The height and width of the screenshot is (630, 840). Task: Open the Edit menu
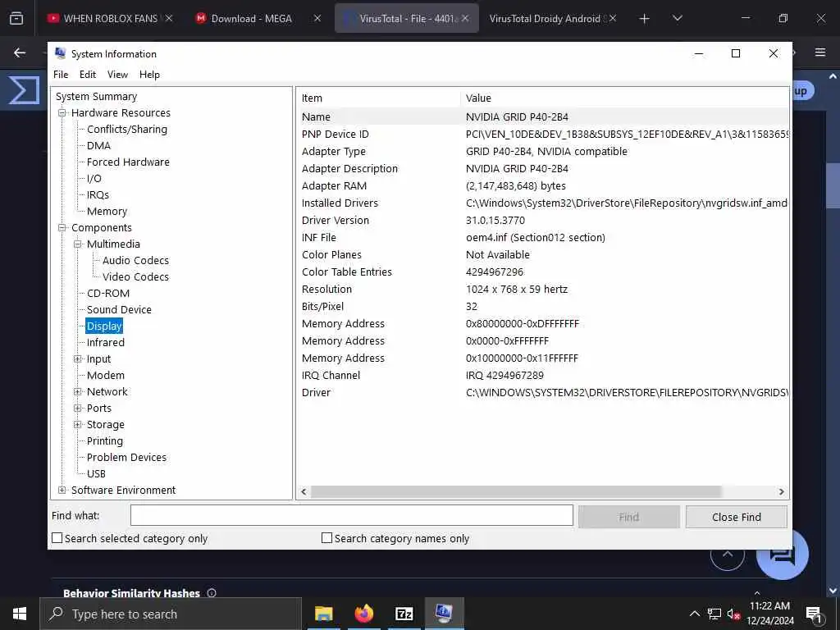[x=88, y=75]
